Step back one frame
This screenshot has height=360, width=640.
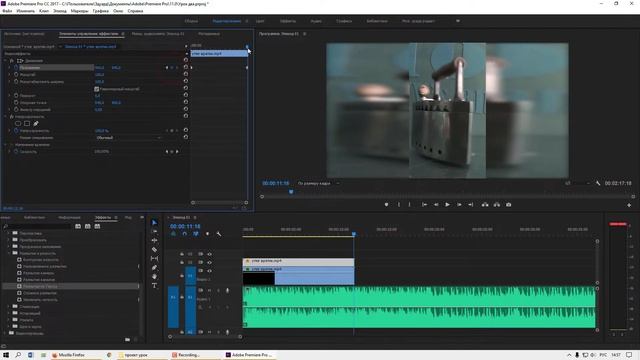(x=436, y=204)
